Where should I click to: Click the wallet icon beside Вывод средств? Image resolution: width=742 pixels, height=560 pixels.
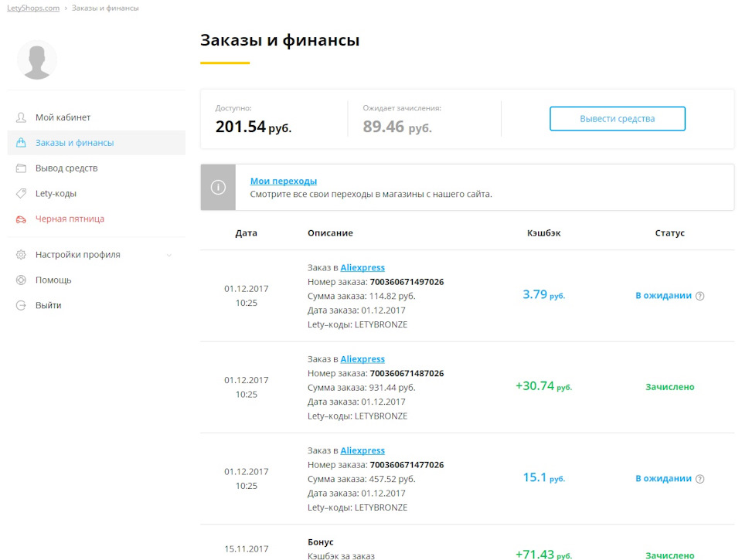[21, 168]
